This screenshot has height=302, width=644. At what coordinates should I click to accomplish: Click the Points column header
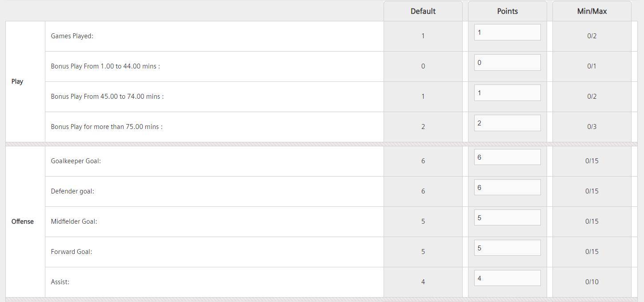click(x=508, y=11)
